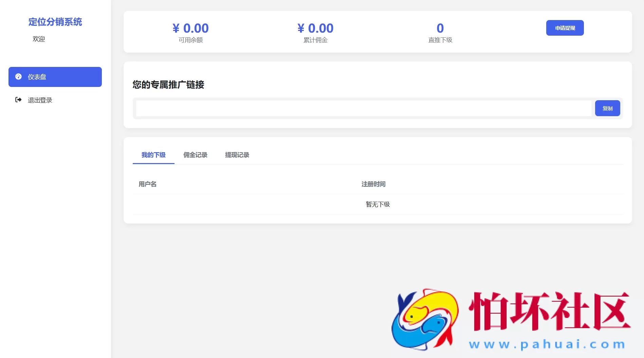Click inside the promotion link input box
The image size is (644, 358).
point(363,108)
